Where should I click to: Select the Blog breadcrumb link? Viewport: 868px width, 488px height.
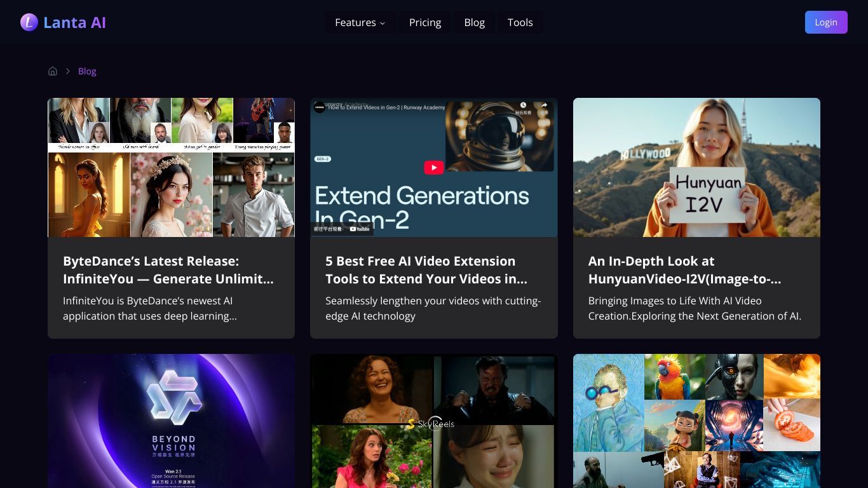pos(87,71)
